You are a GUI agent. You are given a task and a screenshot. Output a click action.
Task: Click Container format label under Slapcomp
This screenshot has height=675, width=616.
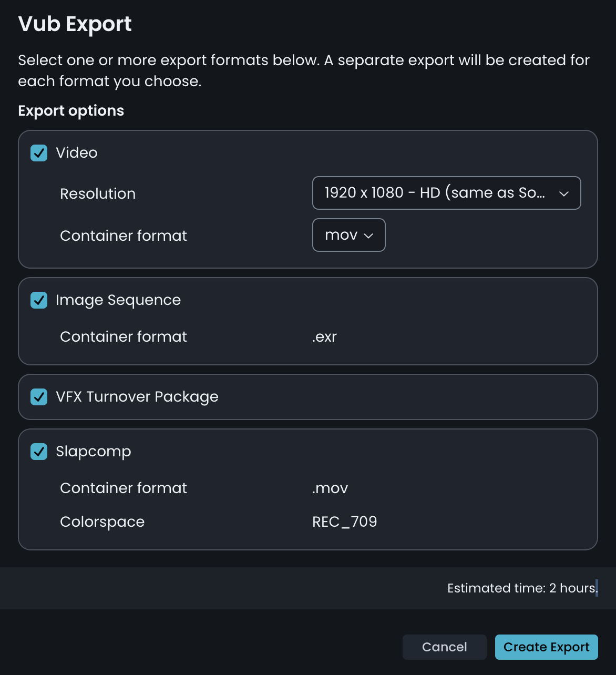tap(124, 488)
